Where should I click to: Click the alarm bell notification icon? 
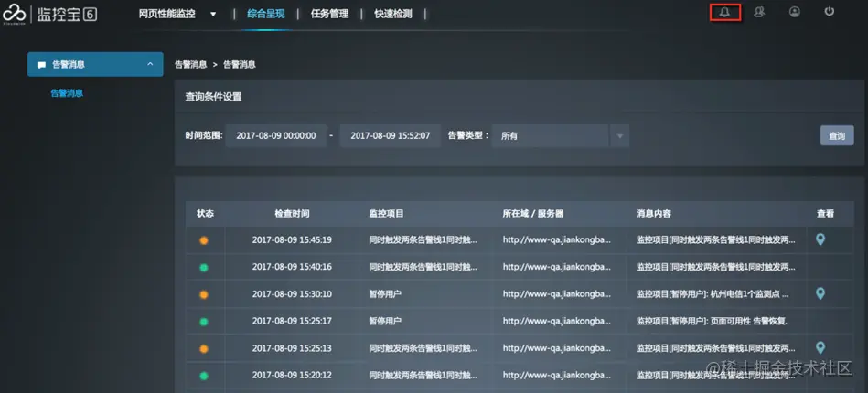point(724,12)
